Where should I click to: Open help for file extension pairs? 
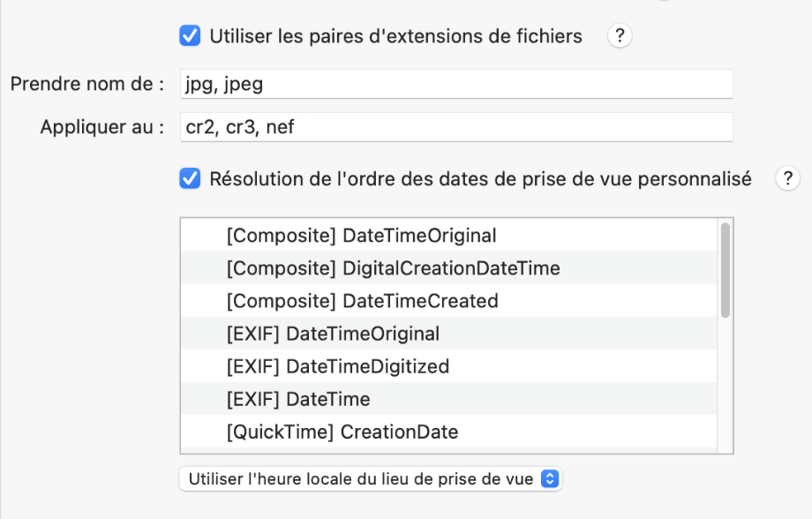620,36
